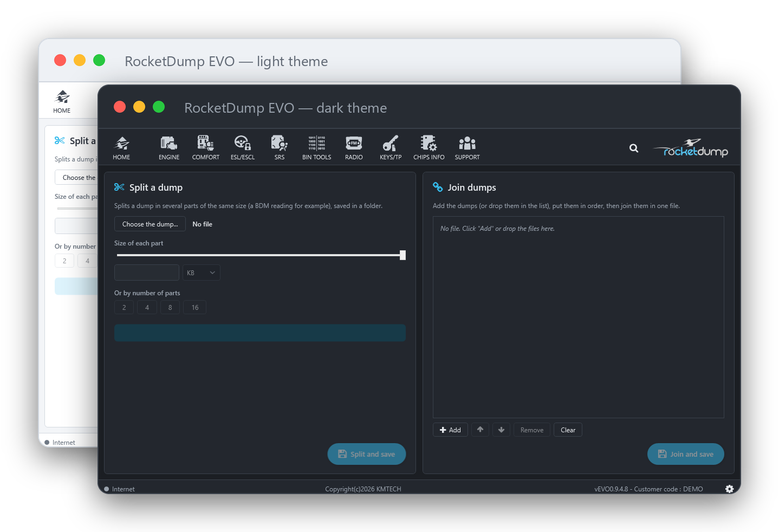This screenshot has width=779, height=532.
Task: Click the Join and save button
Action: click(x=686, y=454)
